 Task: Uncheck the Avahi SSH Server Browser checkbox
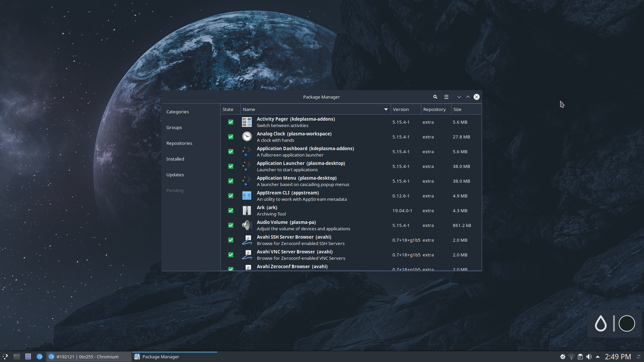coord(230,240)
